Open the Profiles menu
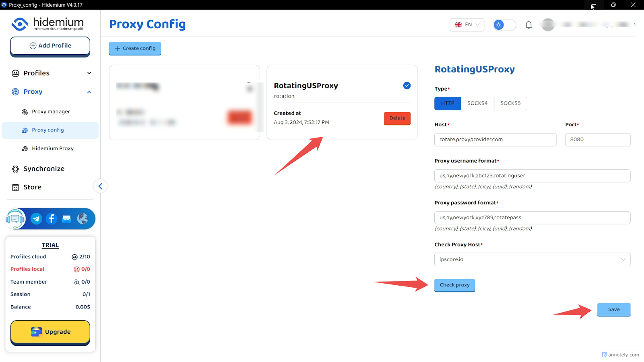Image resolution: width=644 pixels, height=362 pixels. pyautogui.click(x=36, y=73)
